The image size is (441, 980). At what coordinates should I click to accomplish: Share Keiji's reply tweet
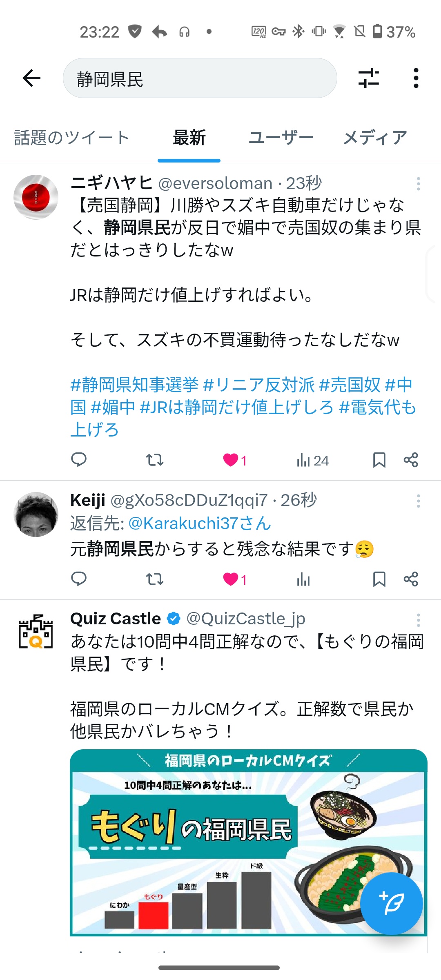(411, 579)
